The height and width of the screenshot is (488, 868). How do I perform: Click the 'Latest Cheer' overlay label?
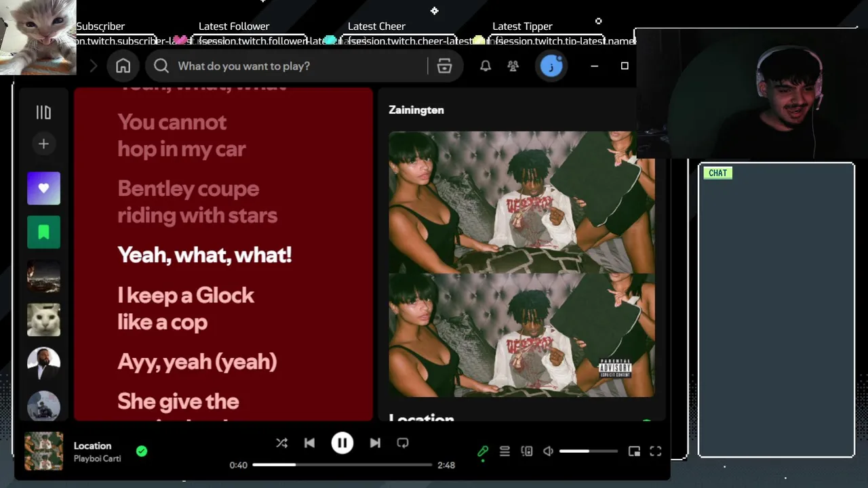pyautogui.click(x=376, y=26)
